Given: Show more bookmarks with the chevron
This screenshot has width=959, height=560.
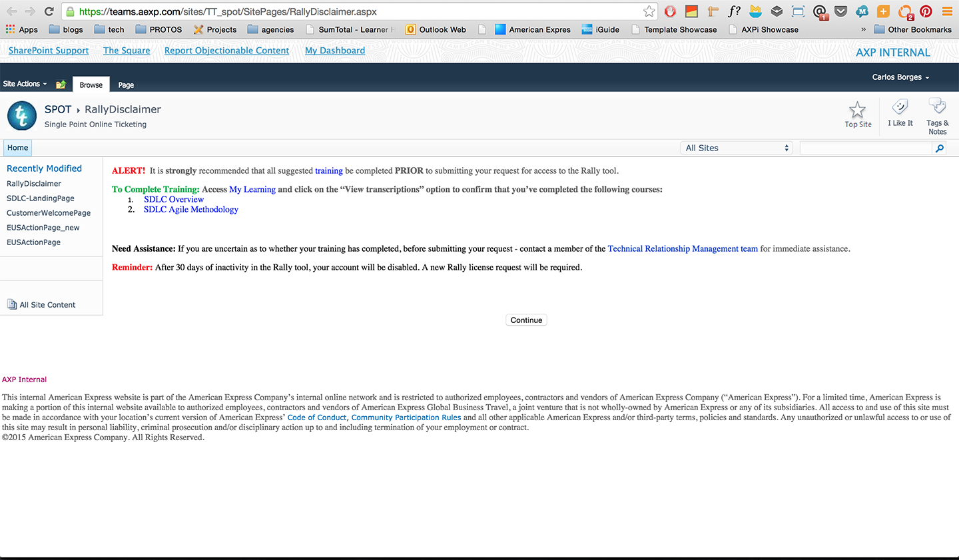Looking at the screenshot, I should pos(864,29).
